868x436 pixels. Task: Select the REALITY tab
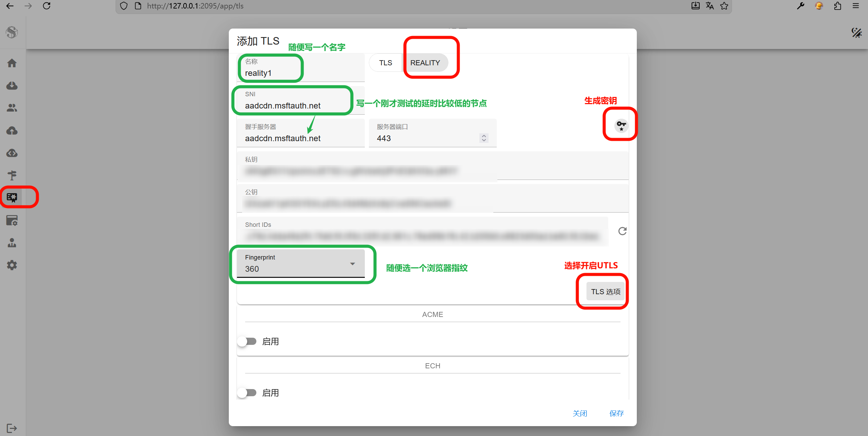tap(425, 63)
